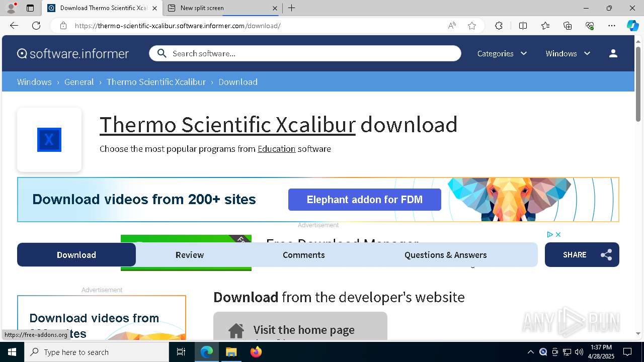Viewport: 644px width, 362px height.
Task: Click the browser profile avatar icon
Action: pyautogui.click(x=11, y=8)
